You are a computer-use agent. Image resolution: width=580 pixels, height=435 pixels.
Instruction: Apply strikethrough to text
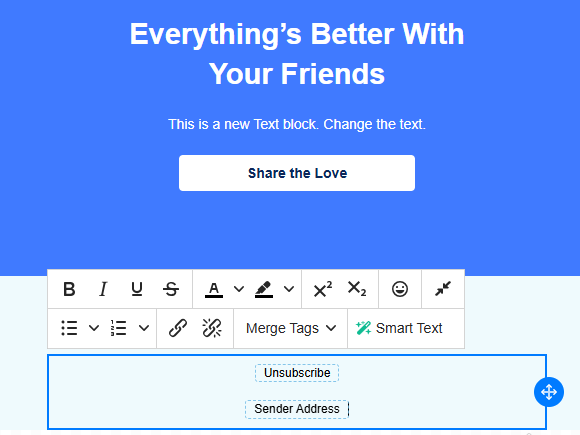(171, 289)
